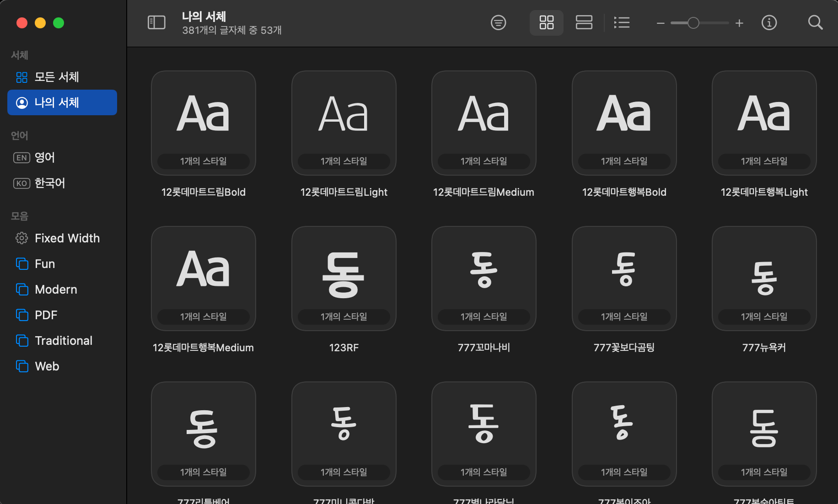
Task: Open the filter options icon
Action: [498, 22]
